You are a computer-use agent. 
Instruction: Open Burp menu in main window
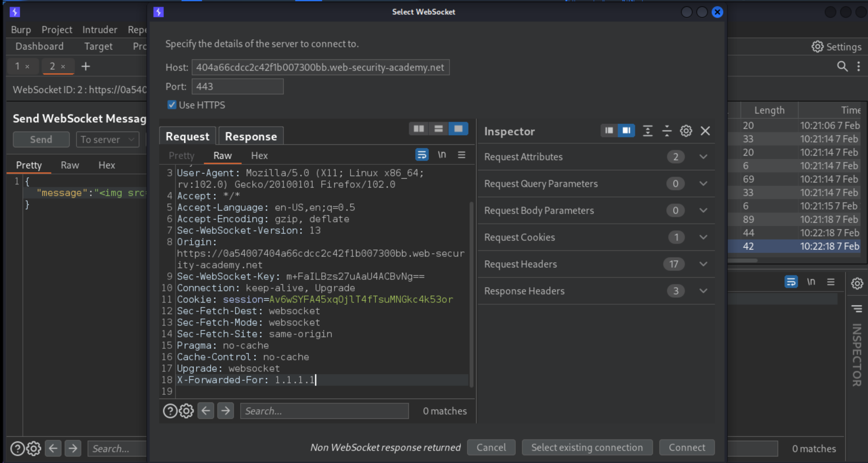tap(21, 30)
